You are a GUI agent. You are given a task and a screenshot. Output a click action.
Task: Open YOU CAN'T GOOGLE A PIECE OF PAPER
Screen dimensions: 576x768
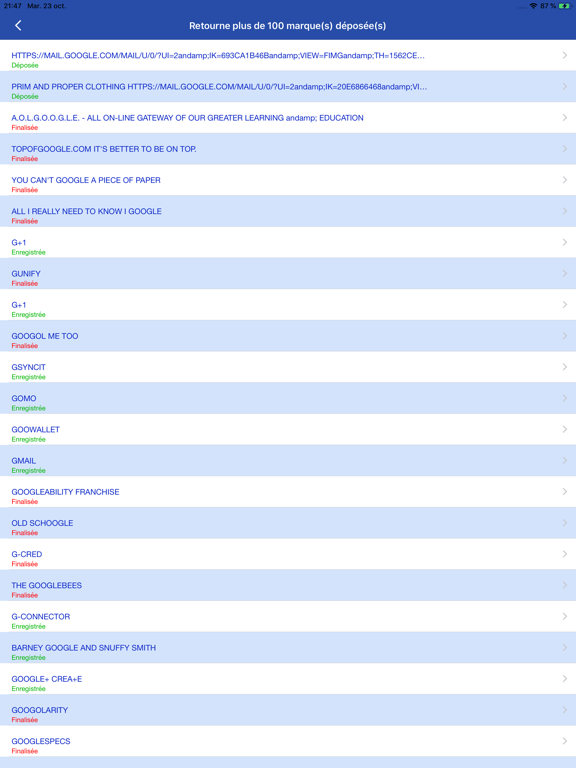288,180
